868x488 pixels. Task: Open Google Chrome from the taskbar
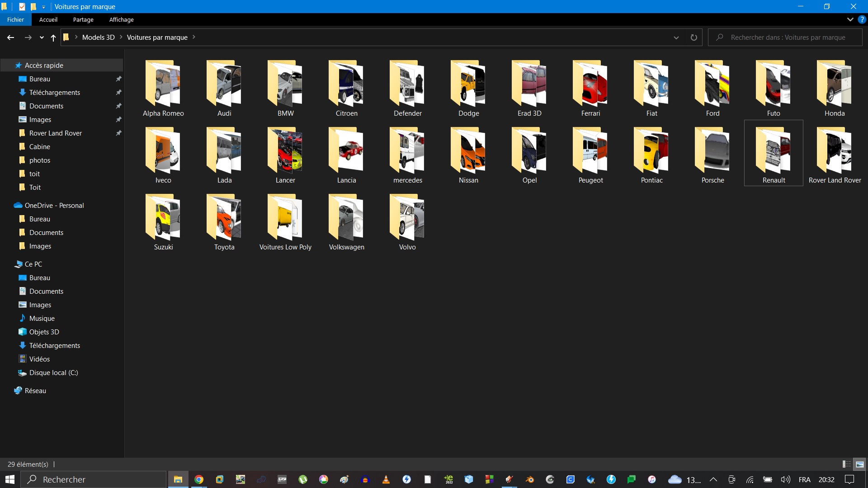pos(199,479)
